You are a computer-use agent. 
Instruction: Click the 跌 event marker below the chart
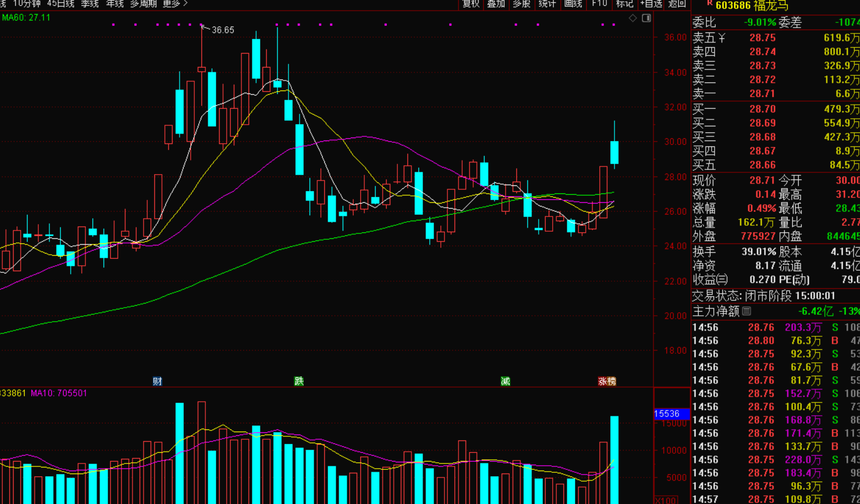click(299, 381)
